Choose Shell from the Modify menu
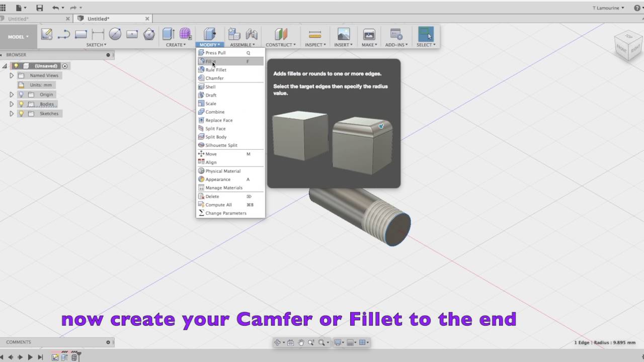Viewport: 644px width, 362px height. click(x=230, y=87)
